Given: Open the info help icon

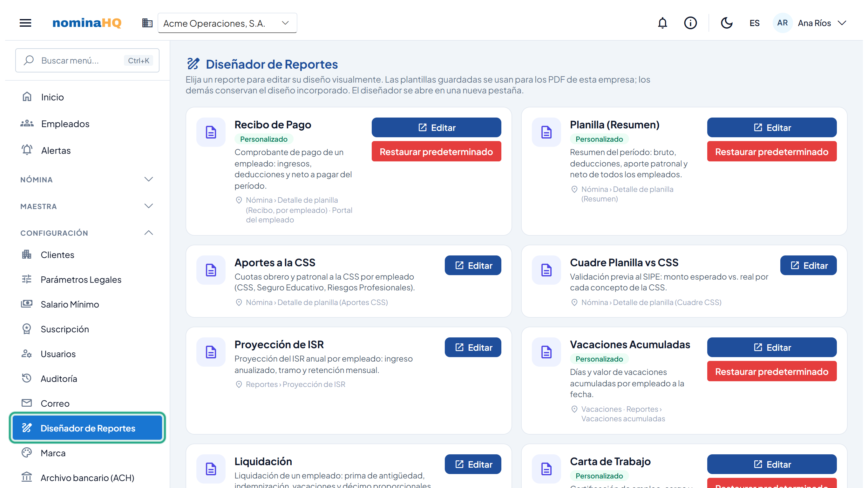Looking at the screenshot, I should 690,23.
